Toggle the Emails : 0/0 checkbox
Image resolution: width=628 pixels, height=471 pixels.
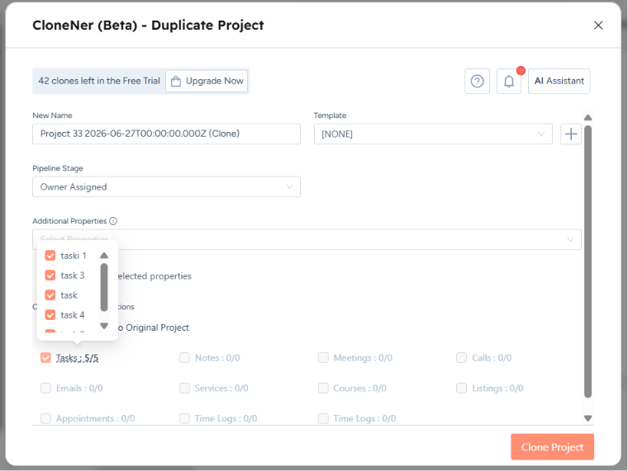click(x=46, y=388)
